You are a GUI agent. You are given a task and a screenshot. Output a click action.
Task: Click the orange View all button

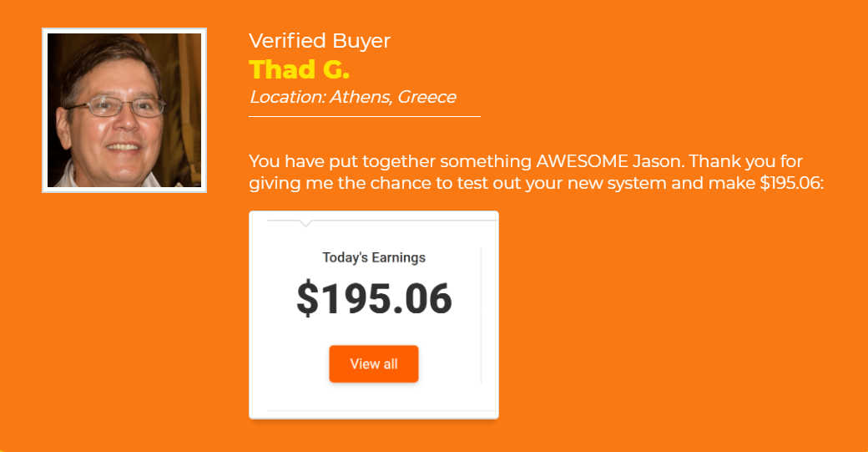[x=374, y=364]
